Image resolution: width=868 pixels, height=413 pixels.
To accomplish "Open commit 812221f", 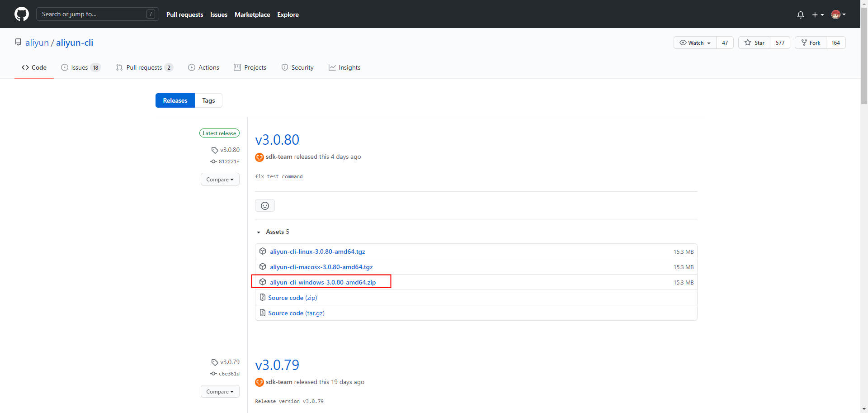I will tap(225, 161).
